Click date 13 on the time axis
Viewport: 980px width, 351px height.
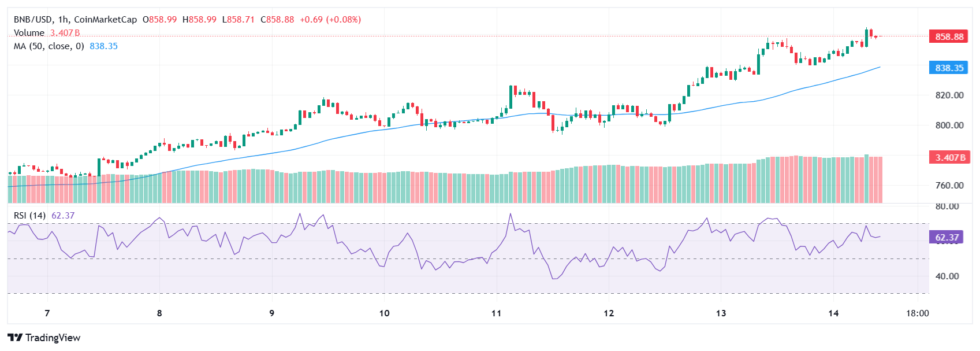(x=721, y=313)
